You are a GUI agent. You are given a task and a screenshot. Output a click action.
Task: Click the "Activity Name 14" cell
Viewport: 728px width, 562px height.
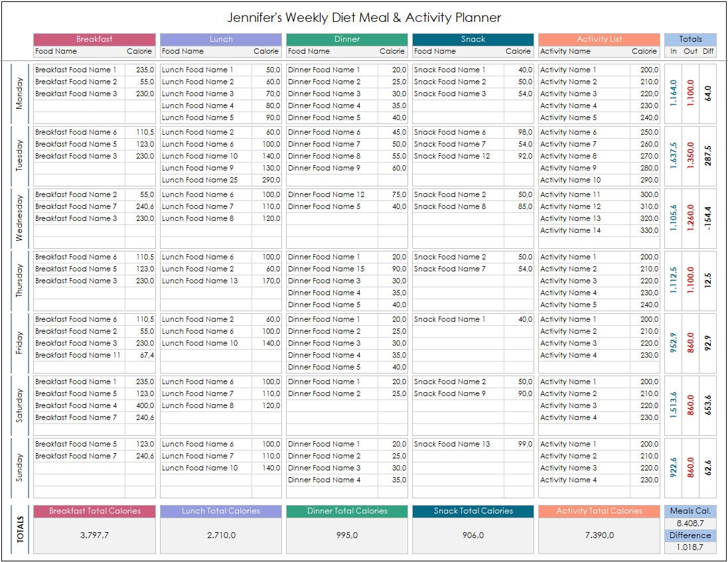coord(584,230)
